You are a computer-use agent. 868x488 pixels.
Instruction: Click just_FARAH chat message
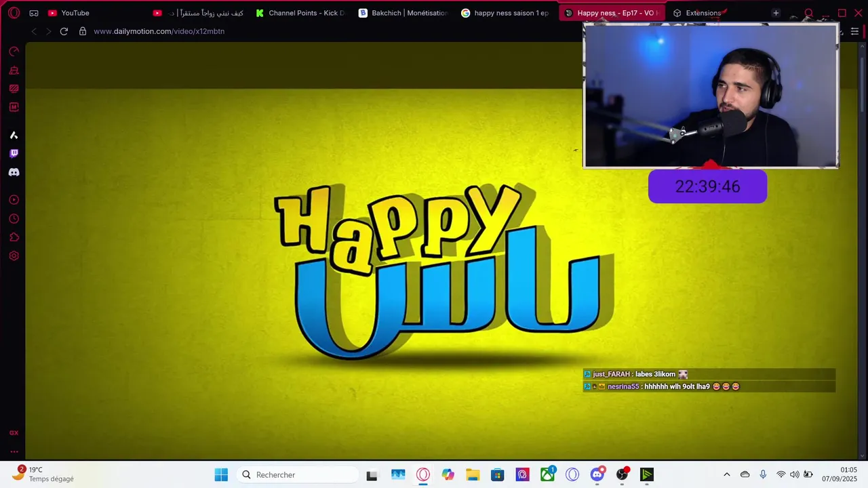pos(709,374)
